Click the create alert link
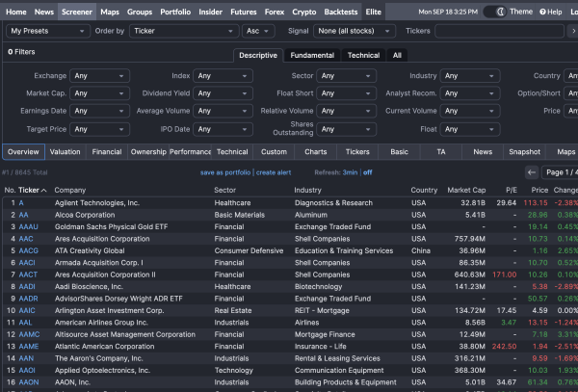The height and width of the screenshot is (392, 578). tap(274, 171)
